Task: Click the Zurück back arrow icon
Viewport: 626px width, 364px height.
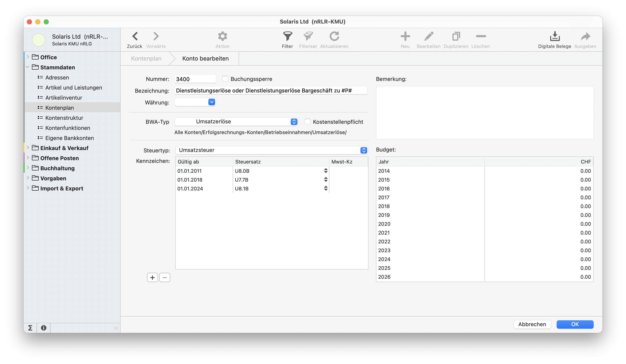Action: point(135,37)
